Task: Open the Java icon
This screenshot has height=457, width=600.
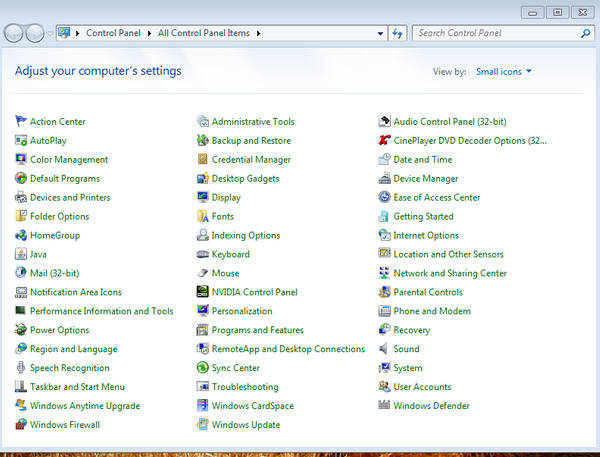Action: [x=21, y=254]
